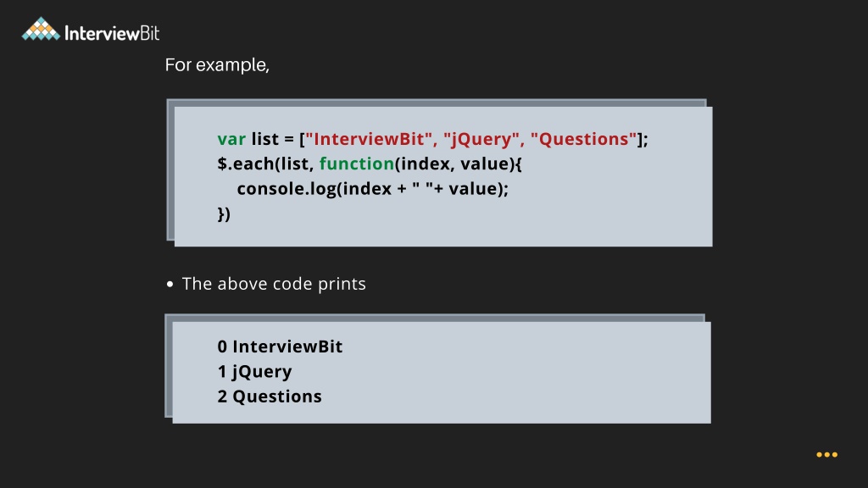The image size is (868, 488).
Task: Select the green 'var' keyword
Action: click(x=231, y=139)
